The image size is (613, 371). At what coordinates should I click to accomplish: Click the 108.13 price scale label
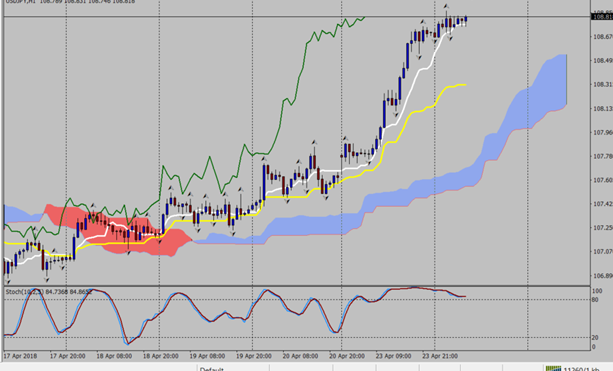point(603,109)
